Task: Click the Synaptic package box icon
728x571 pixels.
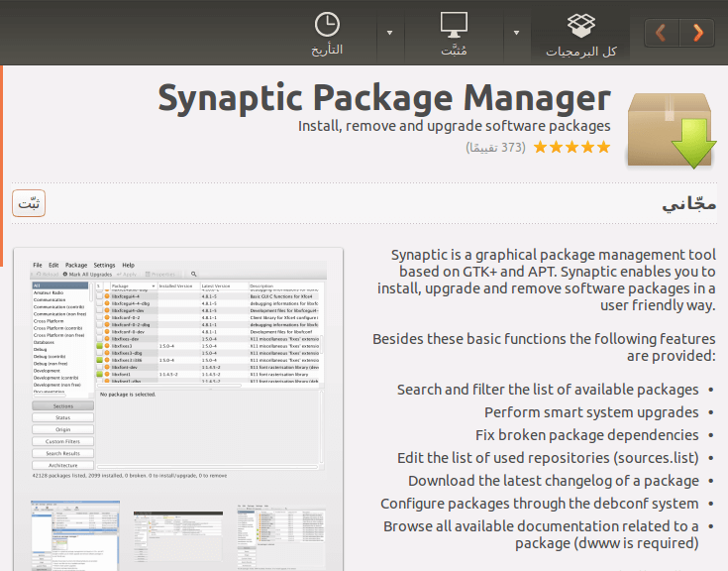Action: tap(672, 130)
